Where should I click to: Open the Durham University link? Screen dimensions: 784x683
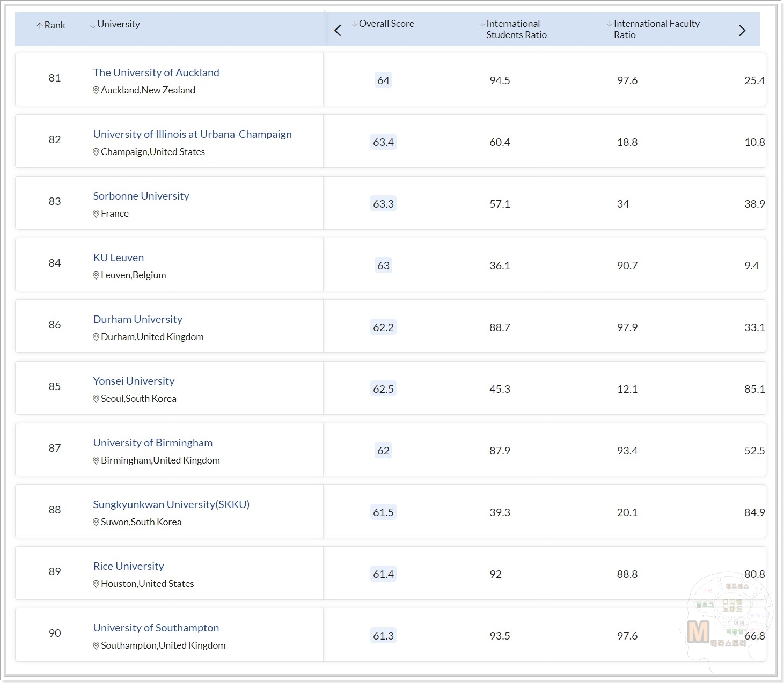coord(138,319)
